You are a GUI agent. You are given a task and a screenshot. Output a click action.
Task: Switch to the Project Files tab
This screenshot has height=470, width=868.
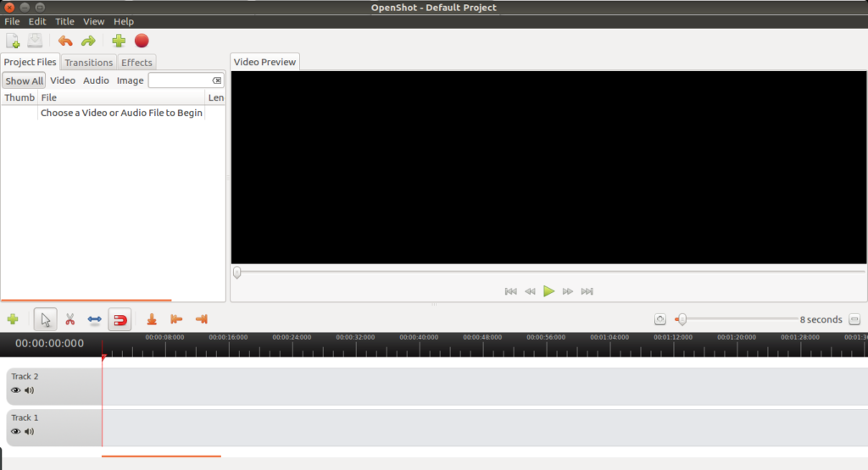(30, 62)
